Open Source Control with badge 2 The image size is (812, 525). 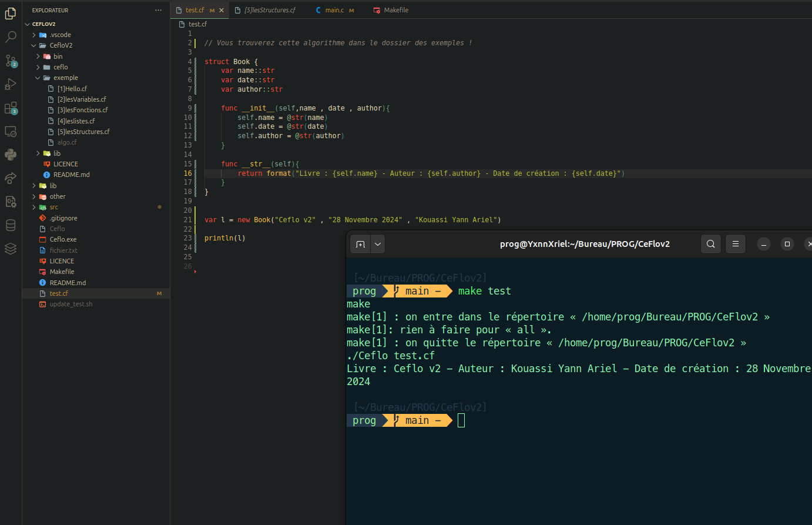[x=11, y=61]
